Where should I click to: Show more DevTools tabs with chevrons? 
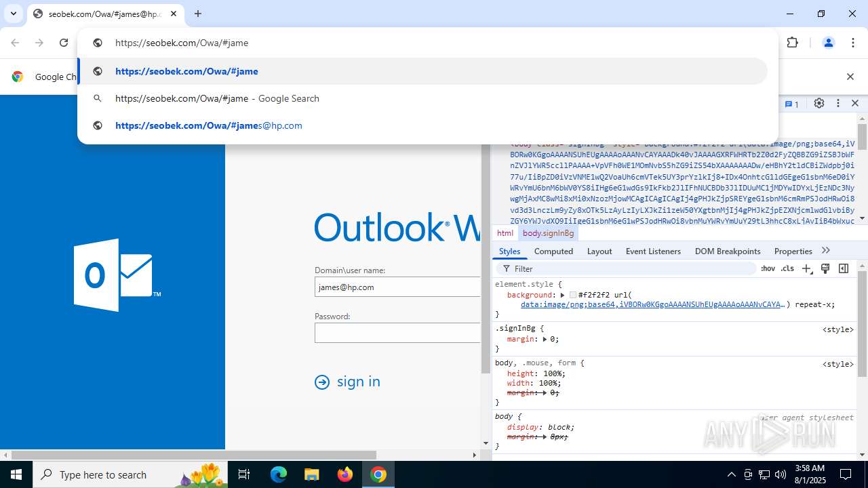(825, 250)
